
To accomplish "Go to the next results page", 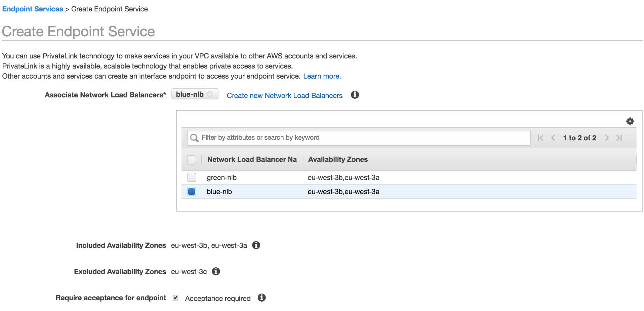I will (x=607, y=138).
